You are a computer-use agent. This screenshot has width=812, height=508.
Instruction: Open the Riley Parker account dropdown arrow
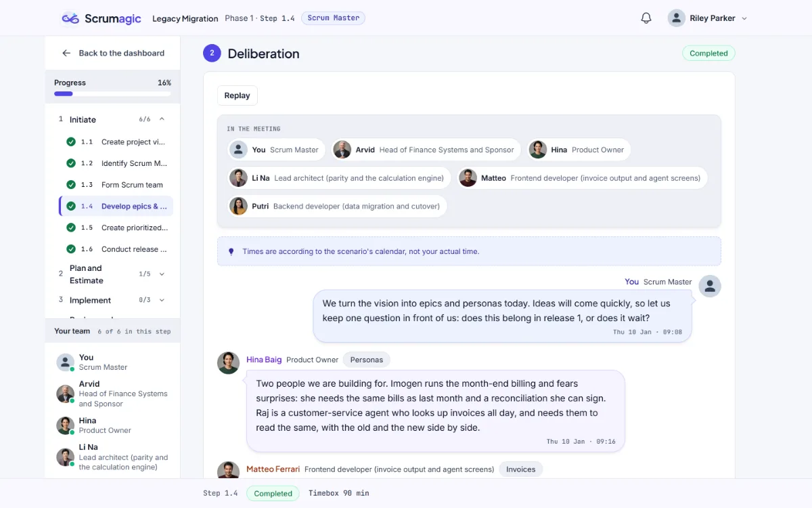tap(744, 19)
